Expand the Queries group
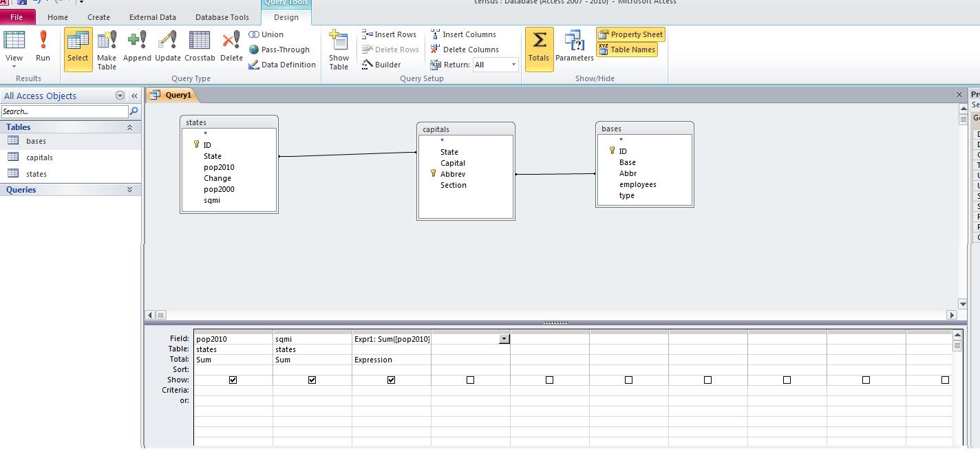The width and height of the screenshot is (980, 458). pyautogui.click(x=129, y=190)
